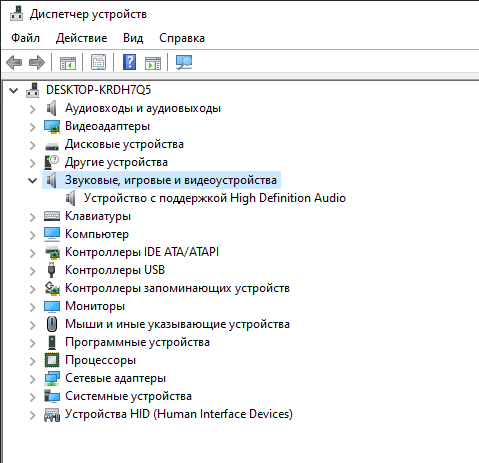The height and width of the screenshot is (463, 479).
Task: Open the Действие menu
Action: pos(81,38)
